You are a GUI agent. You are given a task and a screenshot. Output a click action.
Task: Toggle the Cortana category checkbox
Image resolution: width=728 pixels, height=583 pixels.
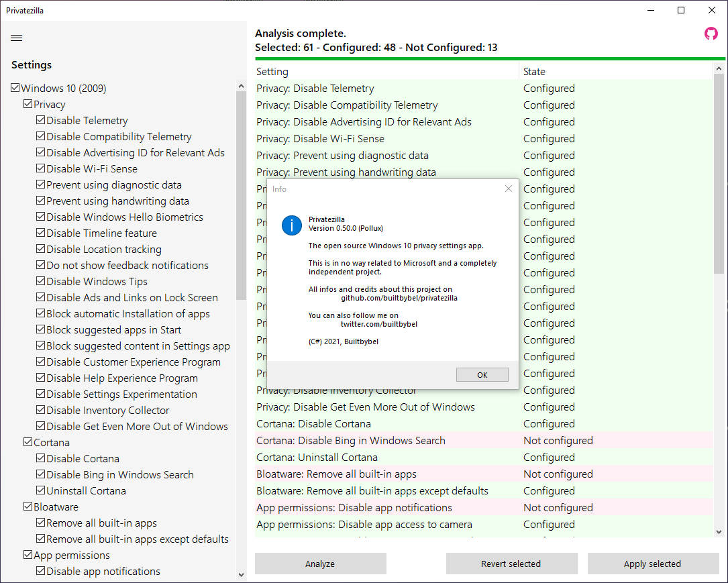(28, 442)
